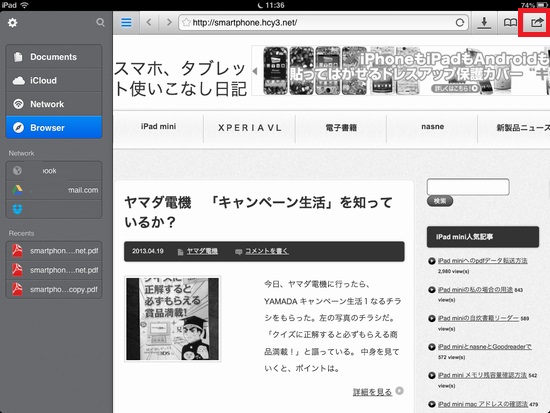The image size is (550, 413).
Task: Open the Google Drive account row
Action: click(54, 190)
